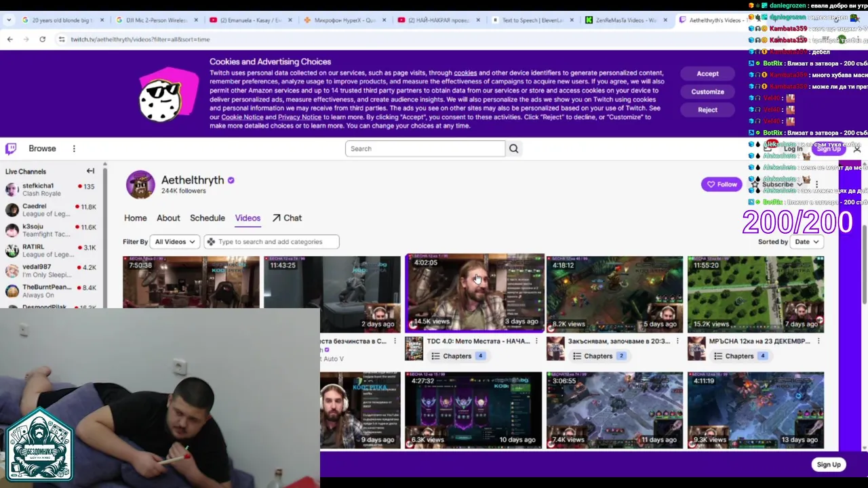Play the 11:55:20 video thumbnail
The image size is (868, 488).
click(x=755, y=294)
